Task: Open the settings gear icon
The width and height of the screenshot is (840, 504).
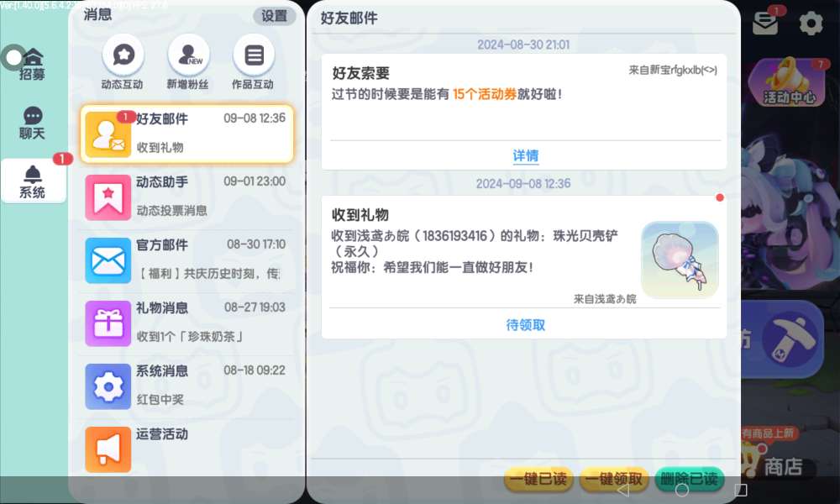Action: point(811,23)
